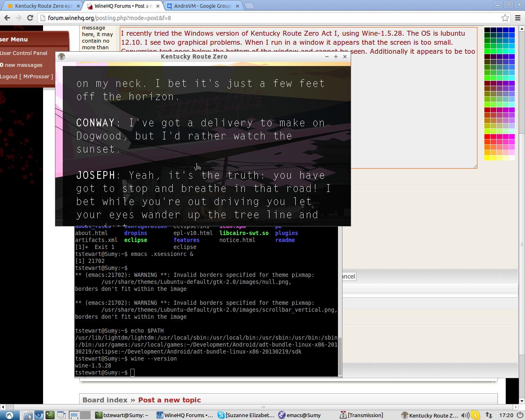Open Suzanne Elizabeth Skype chat taskbar entry

246,415
